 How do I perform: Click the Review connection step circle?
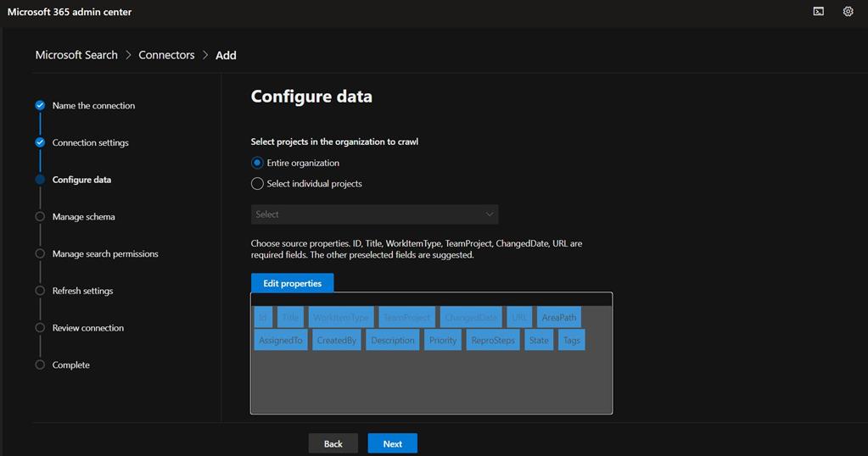(x=40, y=328)
